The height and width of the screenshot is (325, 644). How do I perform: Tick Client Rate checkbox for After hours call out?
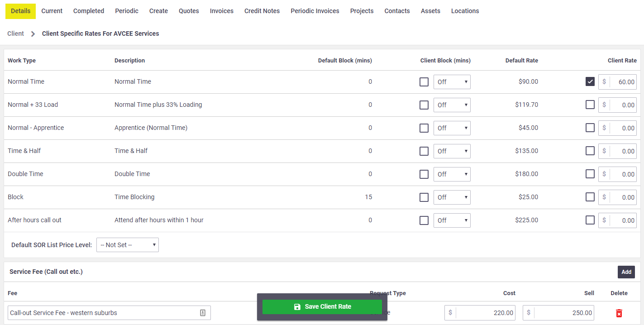point(590,220)
